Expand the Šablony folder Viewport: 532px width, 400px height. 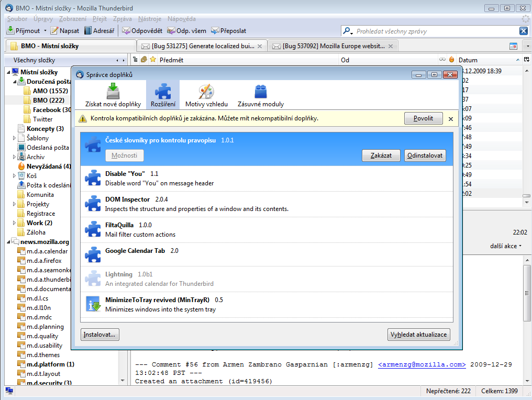[14, 138]
